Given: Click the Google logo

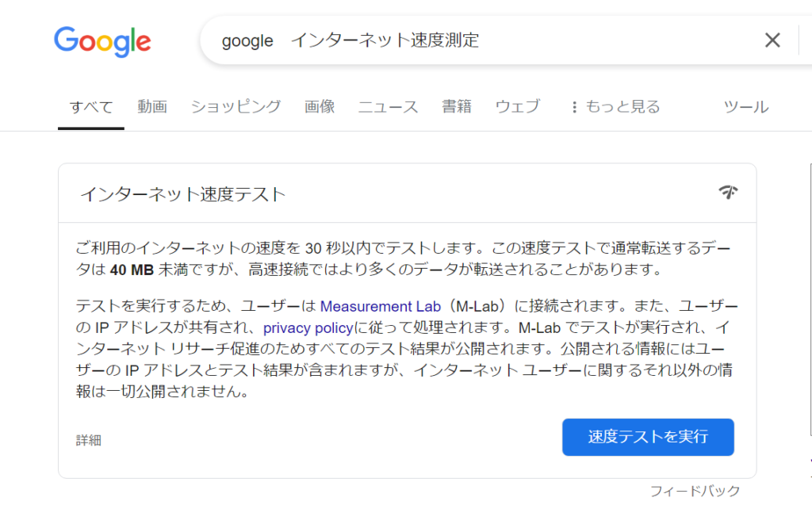Looking at the screenshot, I should [102, 40].
